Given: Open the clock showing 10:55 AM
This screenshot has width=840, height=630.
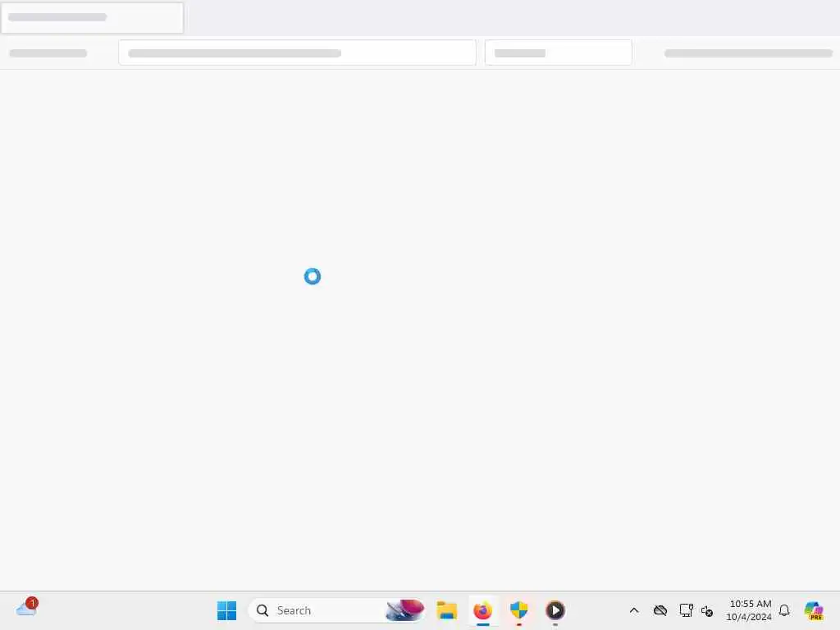Looking at the screenshot, I should click(x=749, y=610).
